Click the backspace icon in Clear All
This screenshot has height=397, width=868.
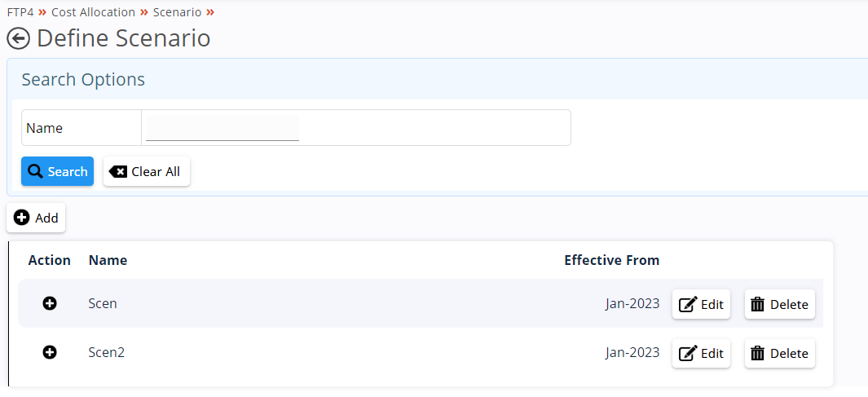[x=118, y=172]
